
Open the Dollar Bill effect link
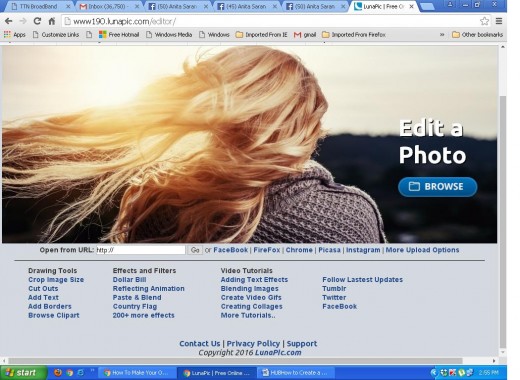pyautogui.click(x=129, y=280)
